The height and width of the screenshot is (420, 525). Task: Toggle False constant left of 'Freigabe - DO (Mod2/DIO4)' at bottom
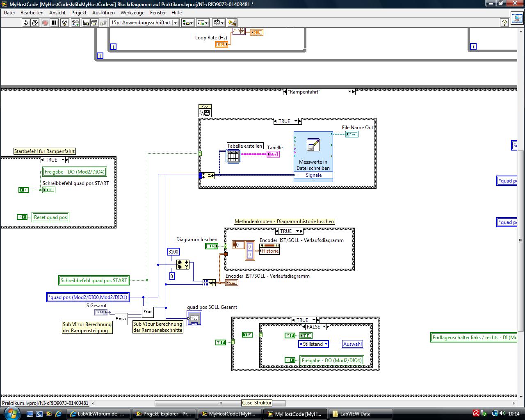click(x=290, y=360)
